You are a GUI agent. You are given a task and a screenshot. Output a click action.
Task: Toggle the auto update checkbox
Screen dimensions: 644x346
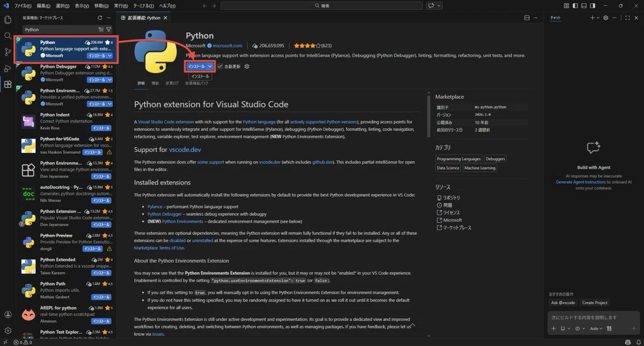click(220, 67)
